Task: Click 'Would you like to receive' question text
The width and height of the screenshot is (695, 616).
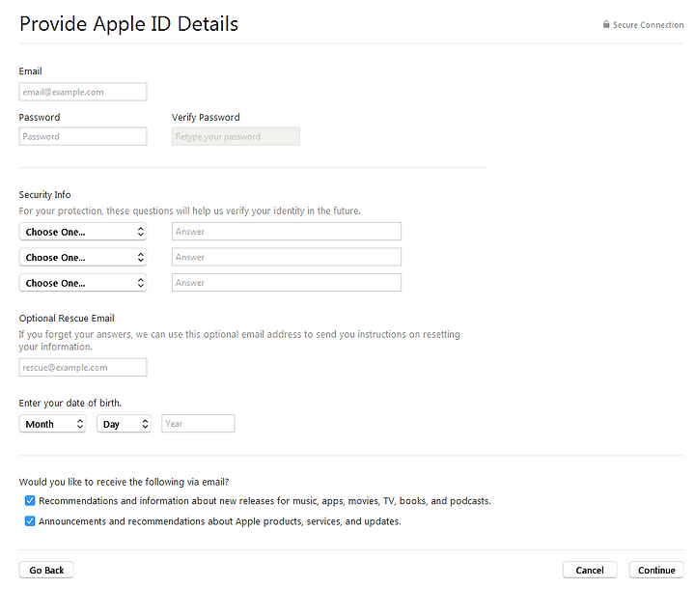Action: [125, 482]
